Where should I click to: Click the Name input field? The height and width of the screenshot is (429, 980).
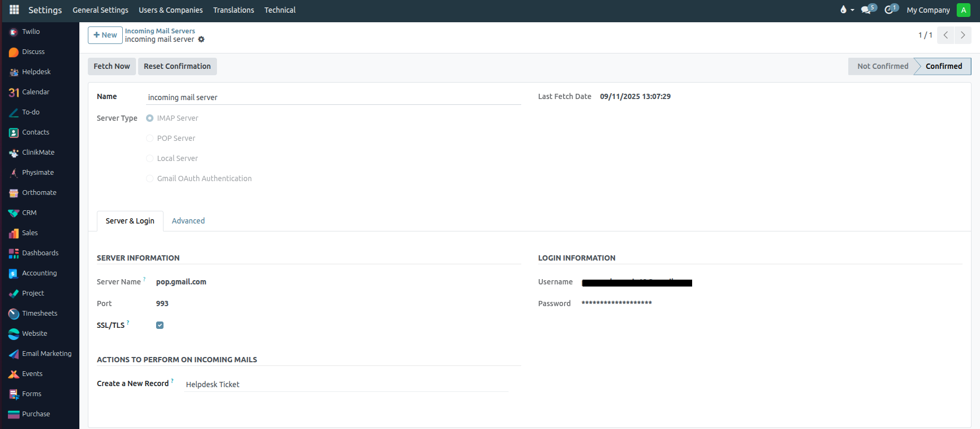point(333,97)
